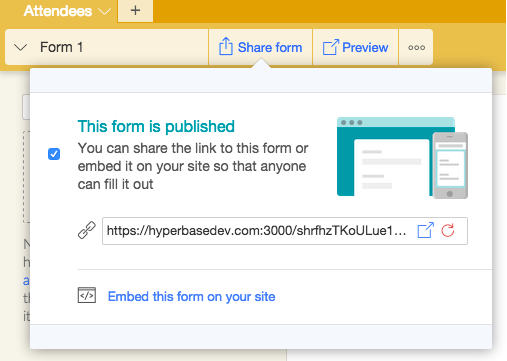
Task: Click the Preview external-link icon
Action: [x=330, y=47]
